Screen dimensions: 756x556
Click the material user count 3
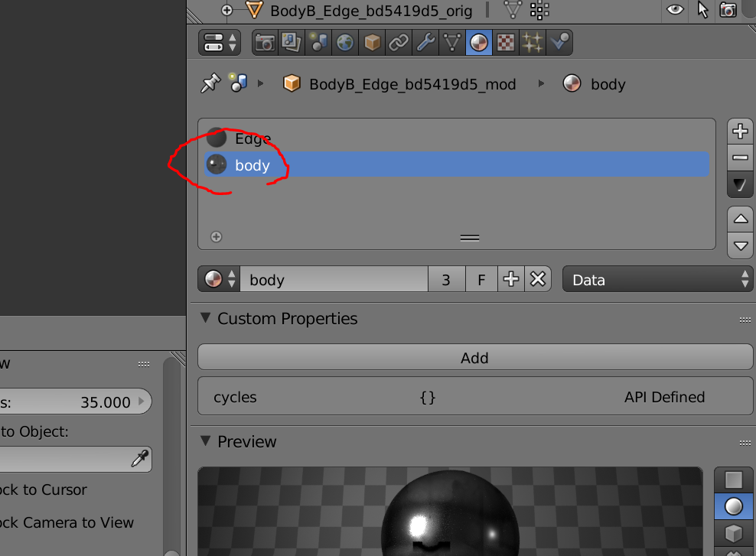click(x=446, y=279)
